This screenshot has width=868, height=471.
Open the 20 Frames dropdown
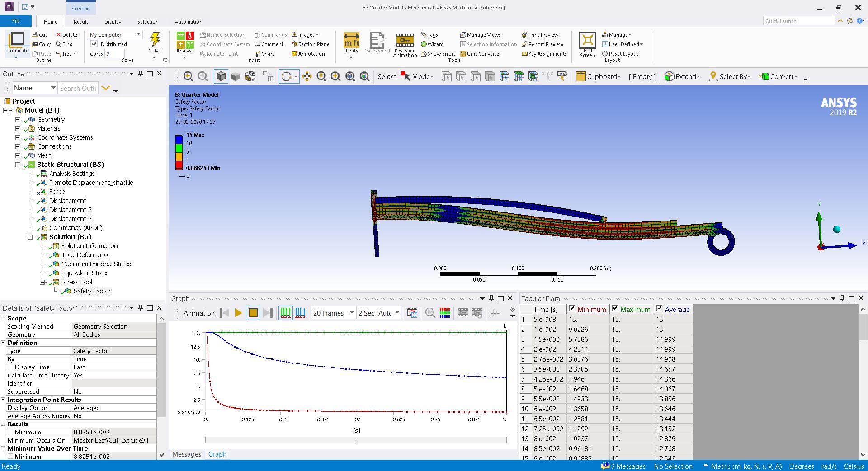pyautogui.click(x=333, y=313)
